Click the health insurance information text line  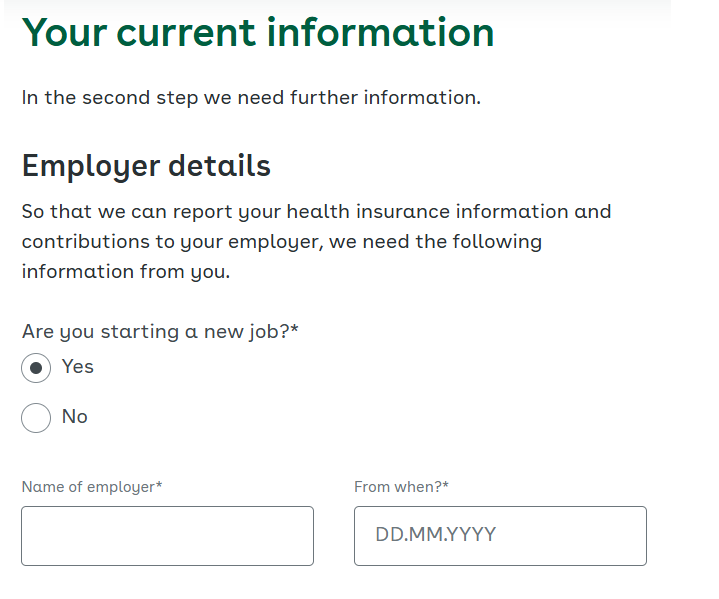pyautogui.click(x=316, y=212)
